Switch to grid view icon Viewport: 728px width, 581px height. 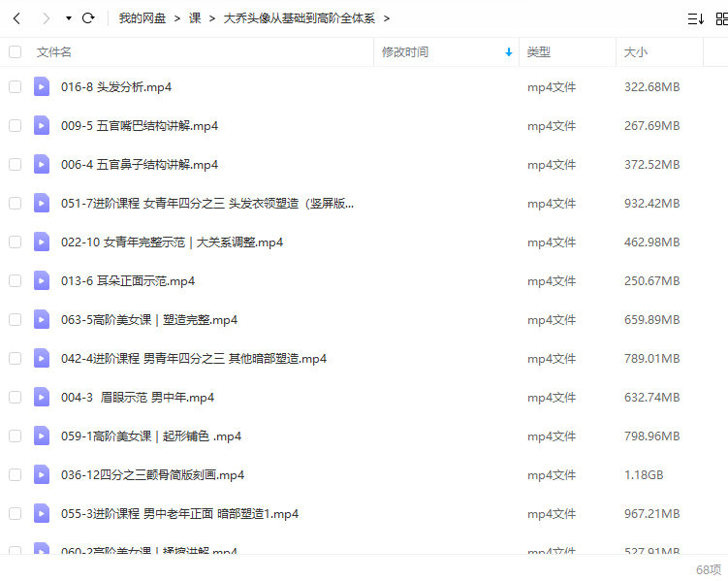[721, 18]
